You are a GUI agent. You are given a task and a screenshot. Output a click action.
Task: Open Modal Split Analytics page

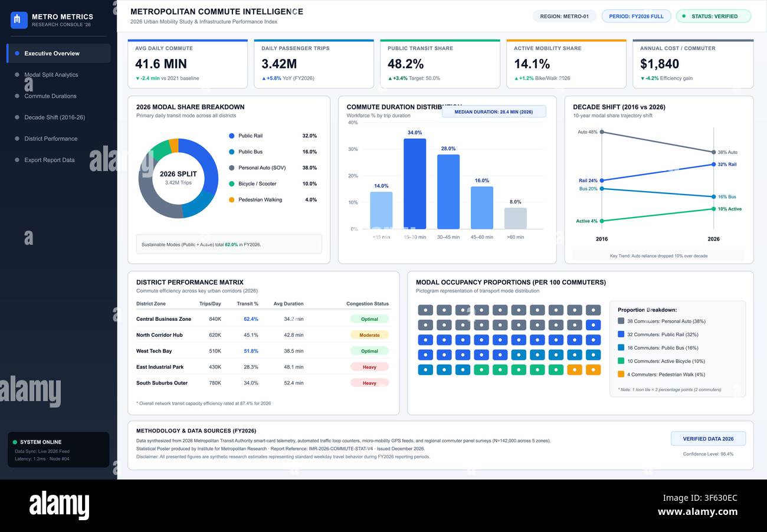(58, 75)
